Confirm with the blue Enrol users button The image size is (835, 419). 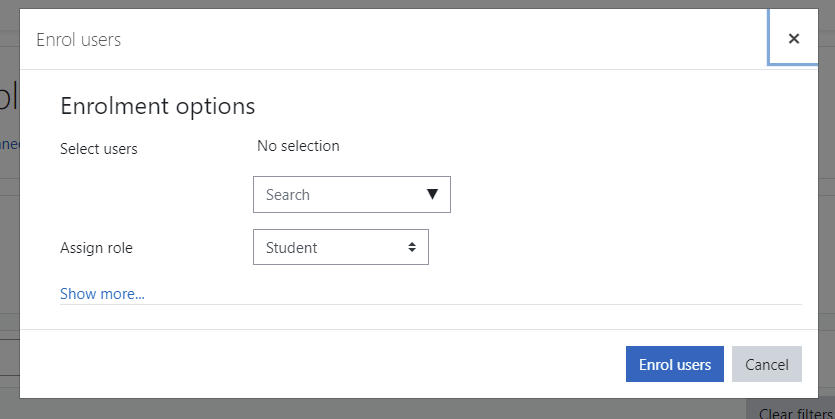click(x=675, y=364)
